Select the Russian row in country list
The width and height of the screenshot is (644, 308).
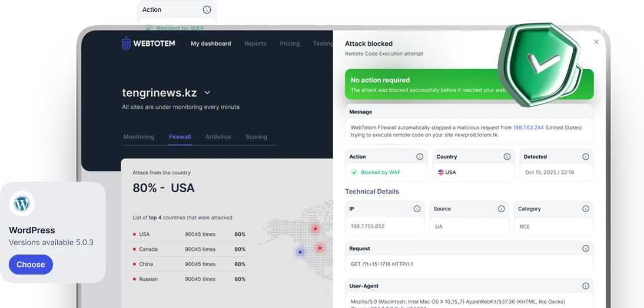pos(189,279)
